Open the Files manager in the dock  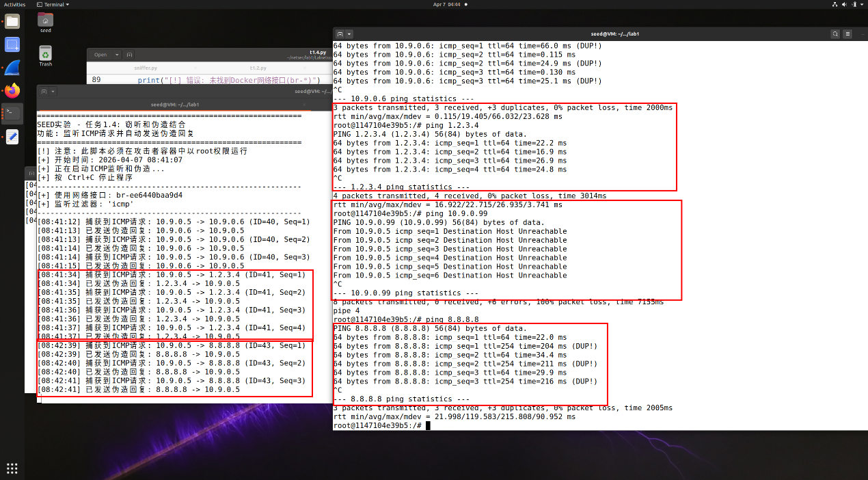click(12, 21)
